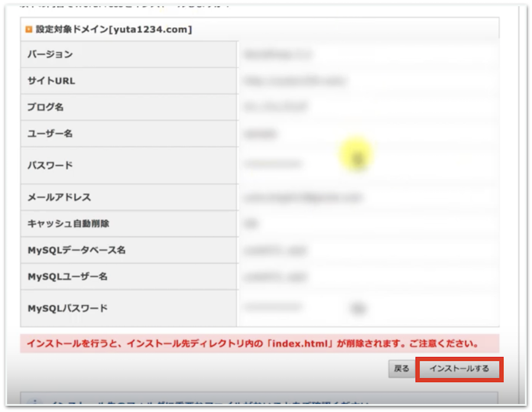Screen dimensions: 532x412
Task: Click the blurred メールアドレス value
Action: click(x=303, y=197)
